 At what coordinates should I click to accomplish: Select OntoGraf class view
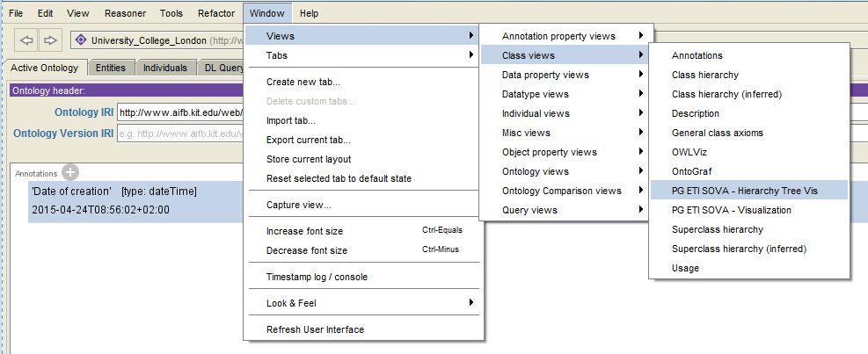click(x=690, y=171)
